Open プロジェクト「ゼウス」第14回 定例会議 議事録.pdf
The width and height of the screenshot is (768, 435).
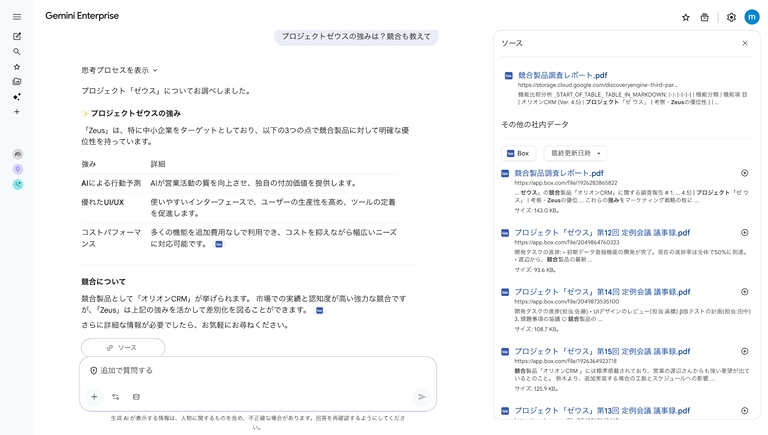click(602, 292)
